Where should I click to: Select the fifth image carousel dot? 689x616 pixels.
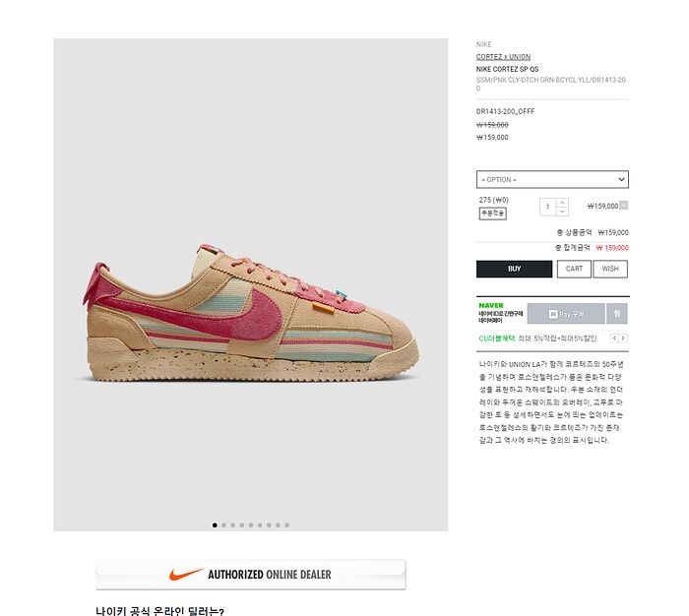pos(251,525)
